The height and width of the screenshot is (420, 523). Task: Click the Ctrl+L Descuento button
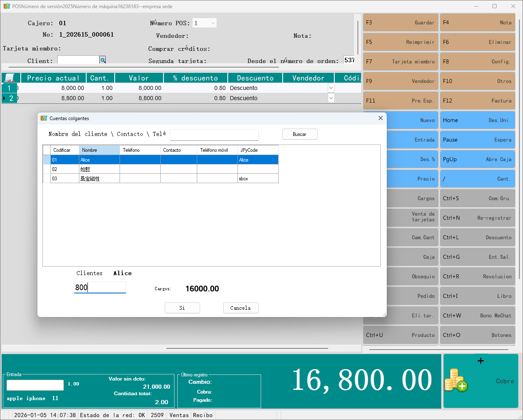point(477,237)
